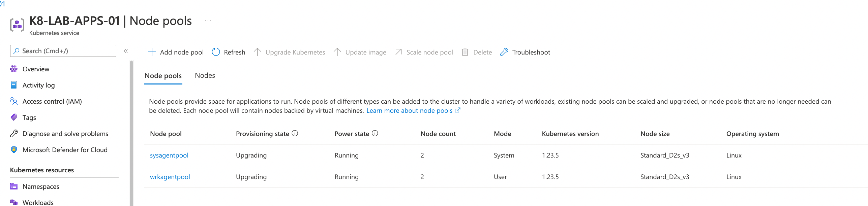The width and height of the screenshot is (868, 206).
Task: Open Diagnose and solve problems
Action: tap(65, 134)
